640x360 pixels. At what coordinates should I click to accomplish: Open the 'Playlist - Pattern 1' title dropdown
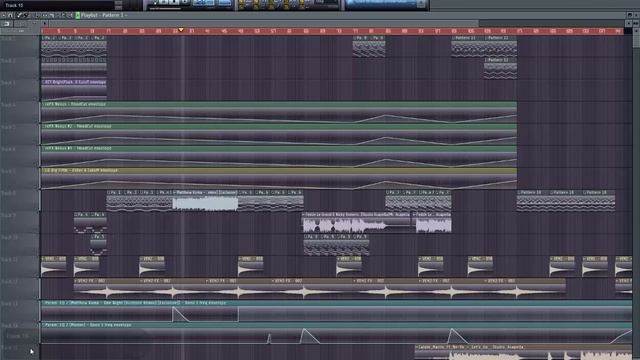point(104,15)
